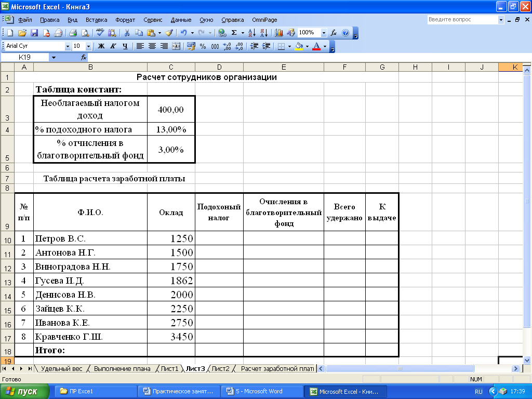Open the AutoSum functions dropdown arrow
The height and width of the screenshot is (399, 532).
pos(243,33)
